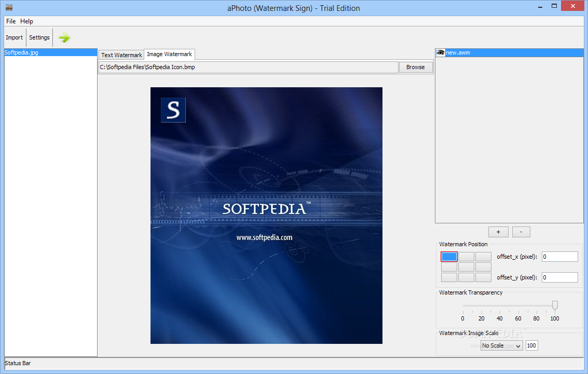588x374 pixels.
Task: Click the Import toolbar button
Action: [14, 37]
